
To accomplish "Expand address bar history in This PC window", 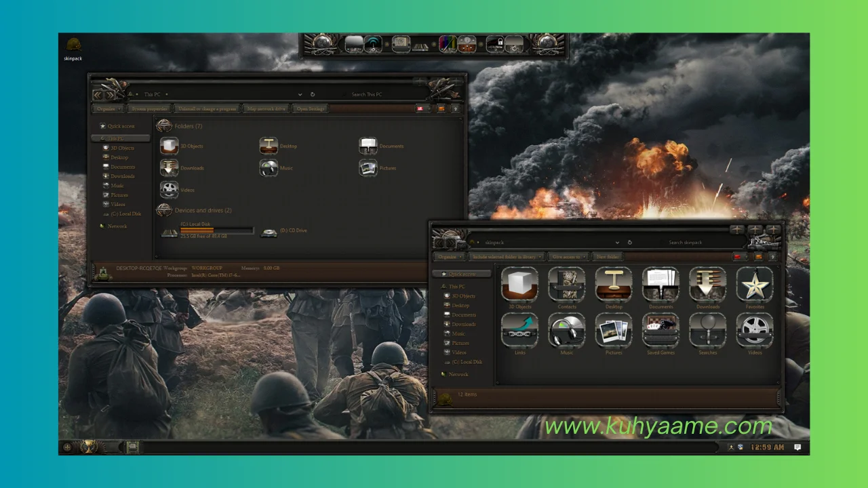I will (x=300, y=94).
